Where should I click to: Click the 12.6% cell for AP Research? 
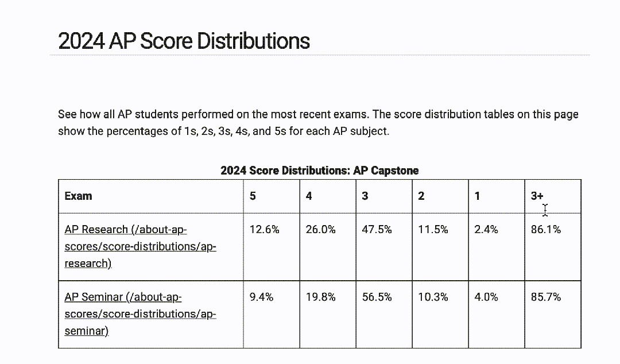pyautogui.click(x=264, y=230)
